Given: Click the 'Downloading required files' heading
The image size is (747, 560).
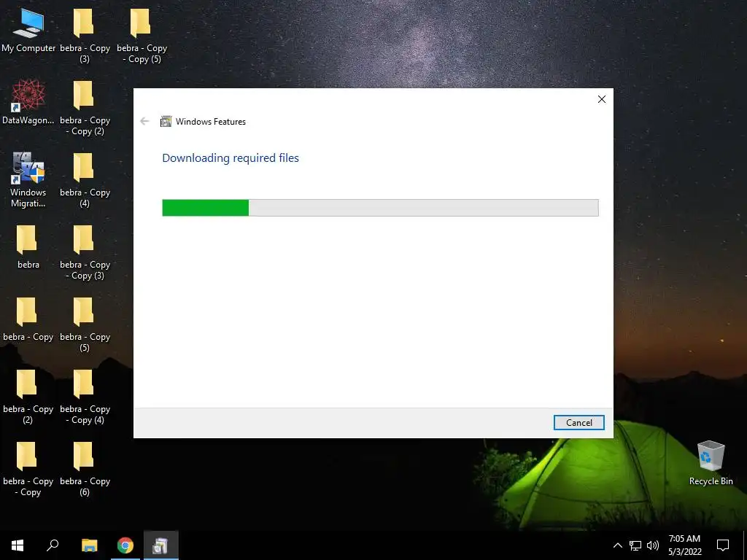Looking at the screenshot, I should 231,158.
